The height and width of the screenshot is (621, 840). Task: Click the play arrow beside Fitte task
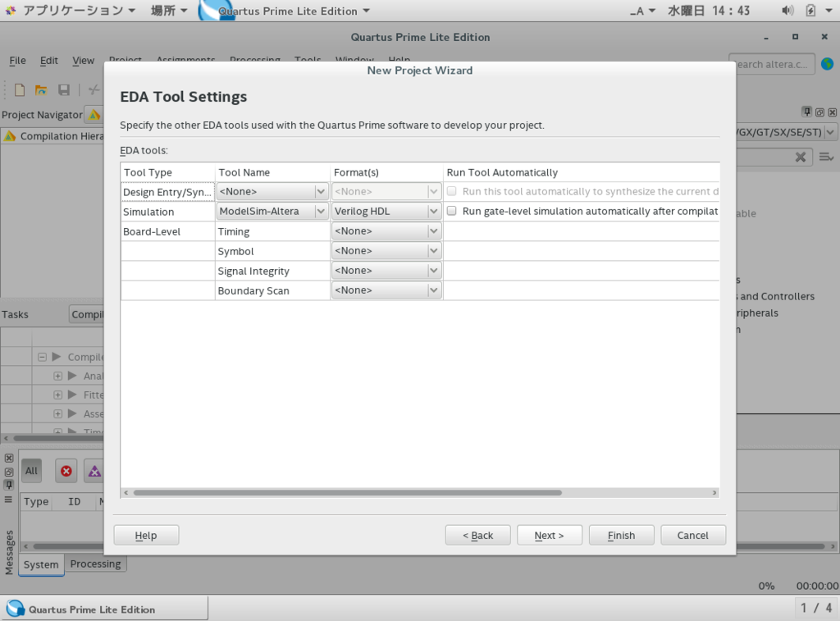click(72, 395)
